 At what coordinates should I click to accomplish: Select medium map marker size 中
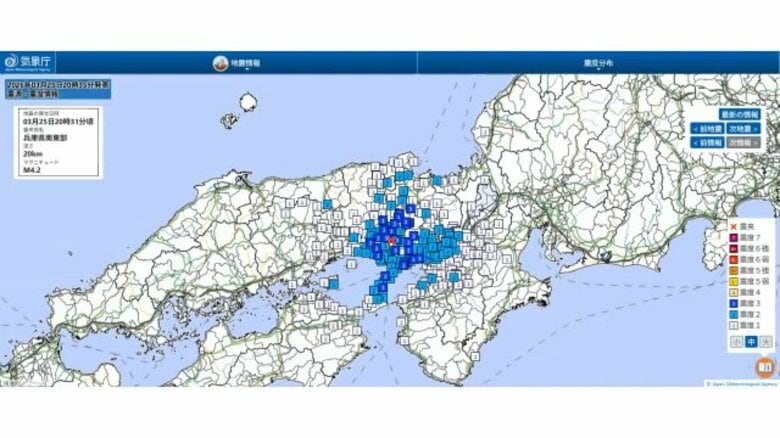click(x=751, y=341)
